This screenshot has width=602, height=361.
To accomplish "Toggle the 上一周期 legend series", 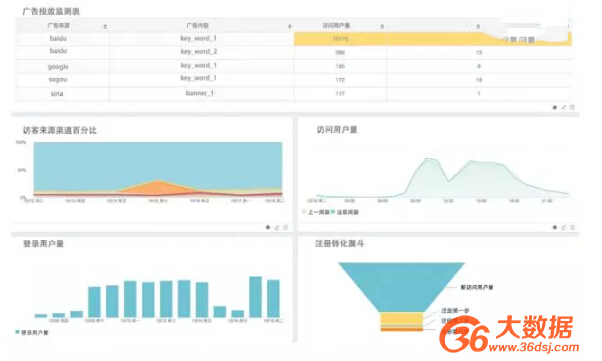I will pos(316,212).
